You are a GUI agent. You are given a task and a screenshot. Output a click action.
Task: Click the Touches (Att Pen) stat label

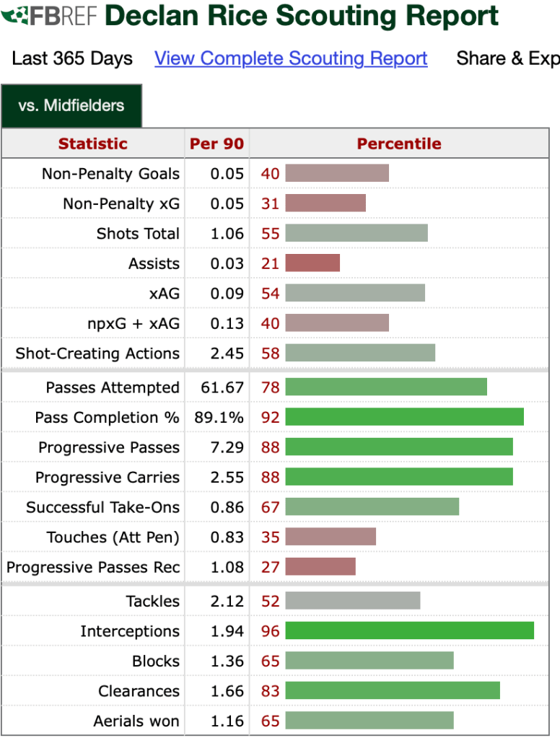pos(113,537)
